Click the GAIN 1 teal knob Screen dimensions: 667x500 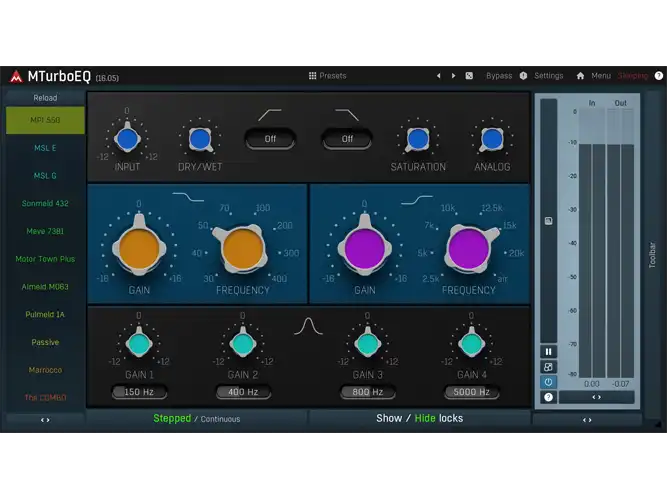click(139, 344)
